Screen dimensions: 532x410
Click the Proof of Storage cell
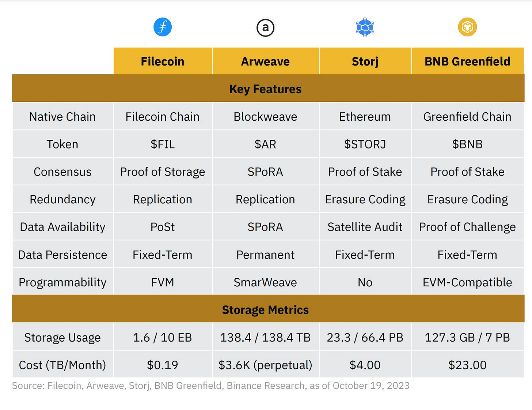(x=163, y=172)
